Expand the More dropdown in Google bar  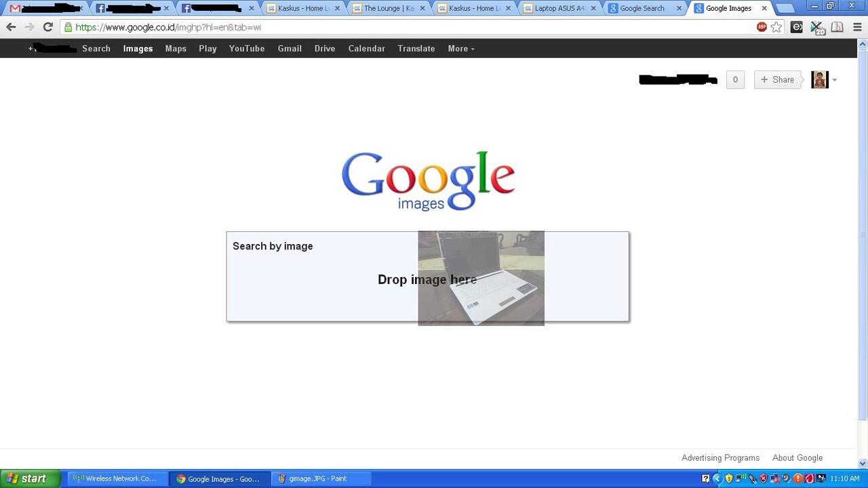461,49
